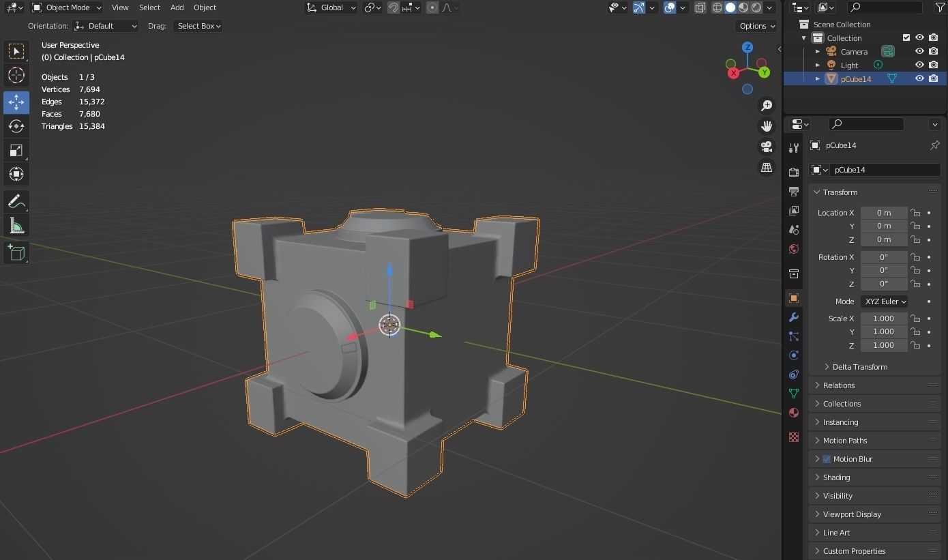This screenshot has height=560, width=948.
Task: Click the Scale Y value field
Action: click(x=884, y=331)
